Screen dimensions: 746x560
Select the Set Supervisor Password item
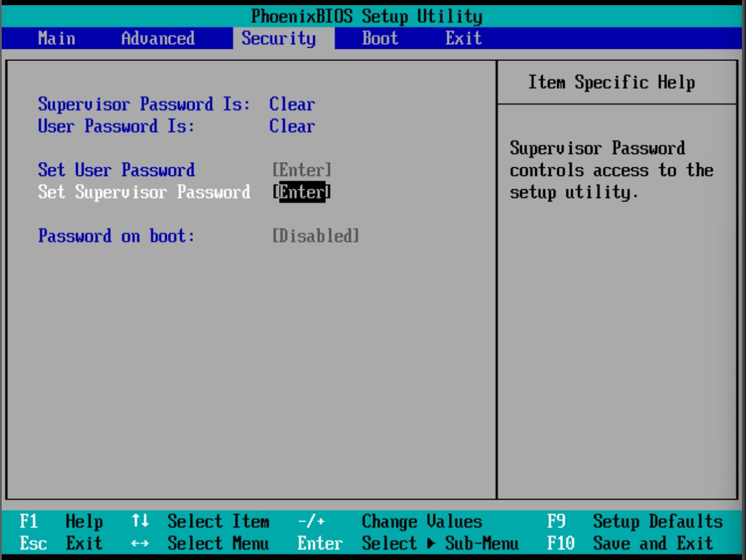coord(144,192)
